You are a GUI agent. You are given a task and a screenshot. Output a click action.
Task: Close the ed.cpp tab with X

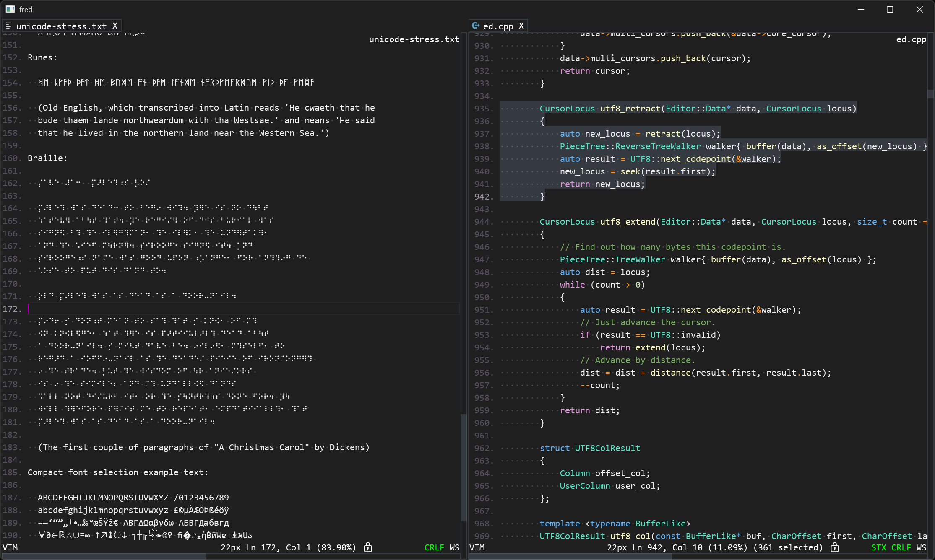coord(521,26)
